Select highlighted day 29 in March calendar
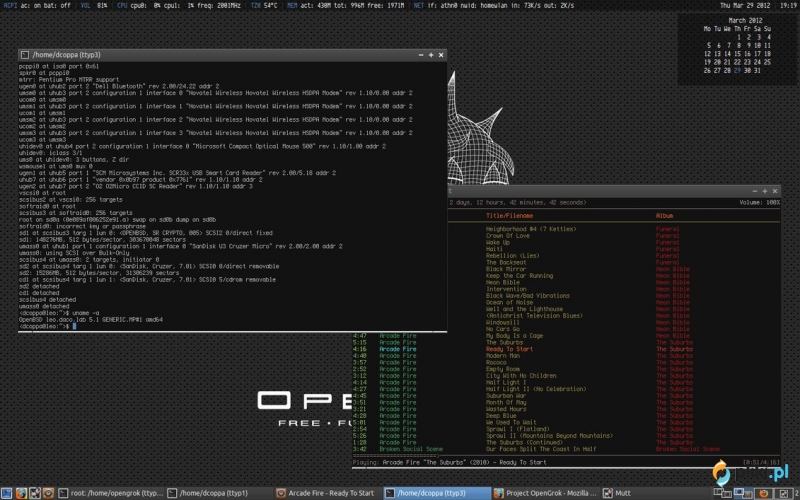Screen dimensions: 800x500 737,70
